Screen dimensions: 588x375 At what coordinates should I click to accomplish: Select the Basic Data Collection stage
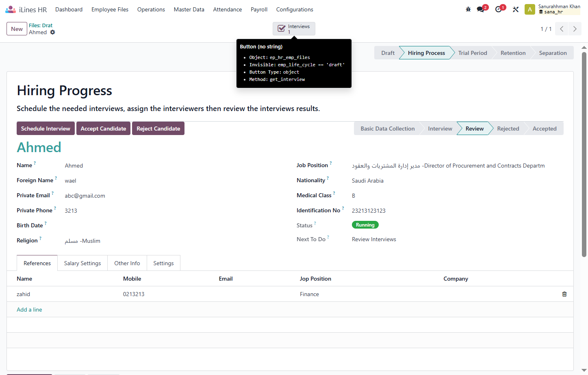[387, 129]
